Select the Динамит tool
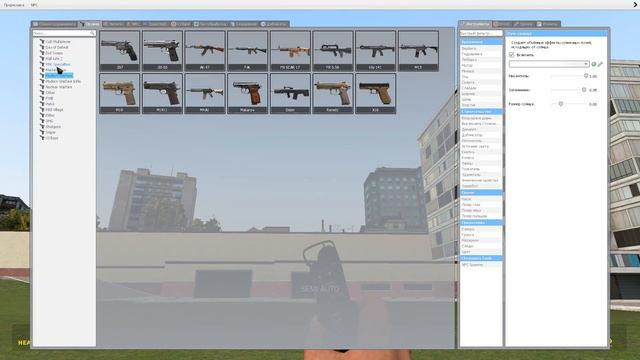 coord(481,129)
